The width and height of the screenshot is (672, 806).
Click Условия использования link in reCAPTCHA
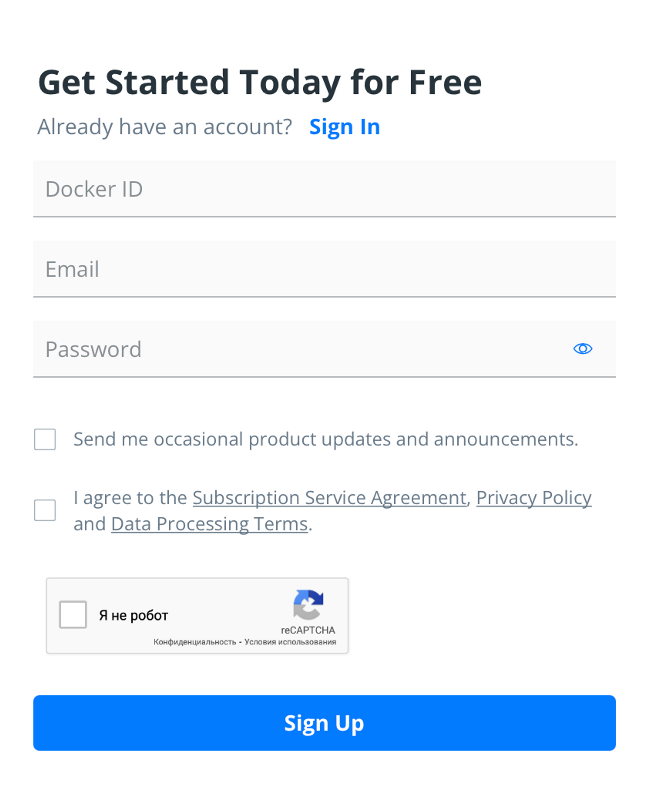[x=290, y=642]
